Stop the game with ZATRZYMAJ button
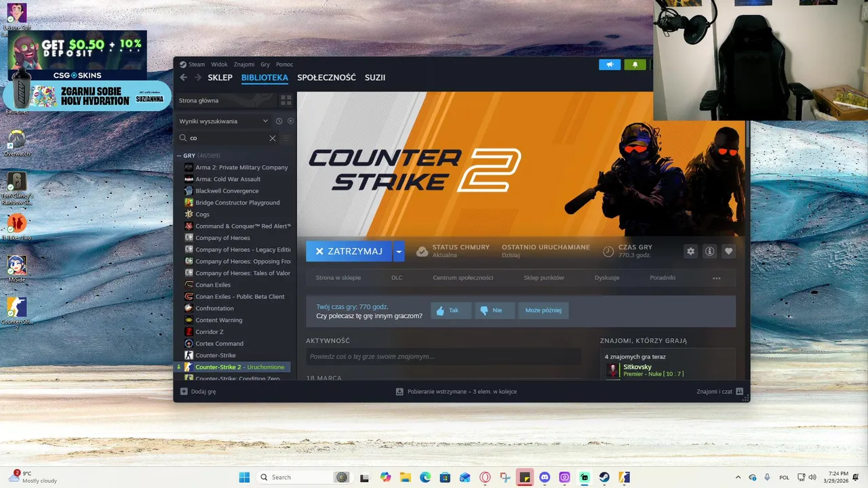The image size is (868, 488). [349, 251]
